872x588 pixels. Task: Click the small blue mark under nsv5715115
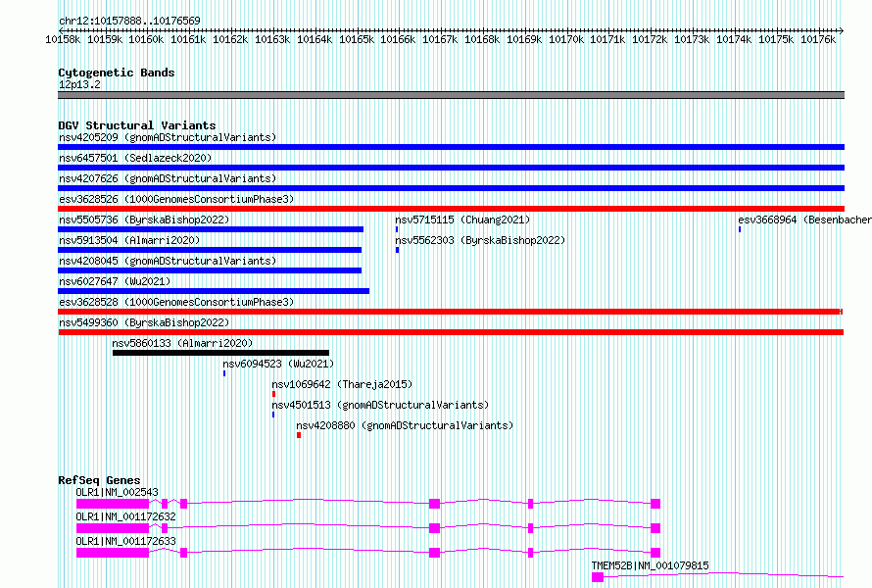pyautogui.click(x=397, y=229)
